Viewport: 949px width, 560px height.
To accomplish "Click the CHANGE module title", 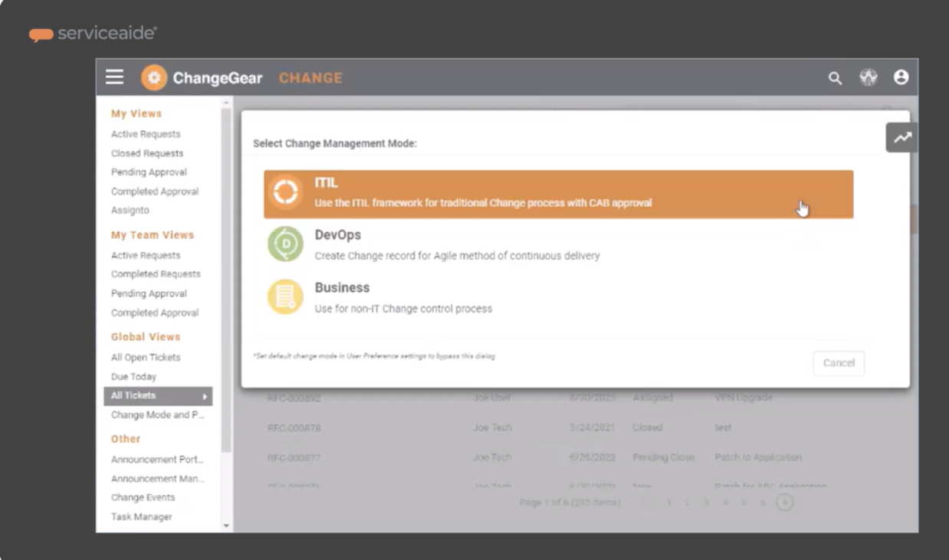I will (310, 78).
